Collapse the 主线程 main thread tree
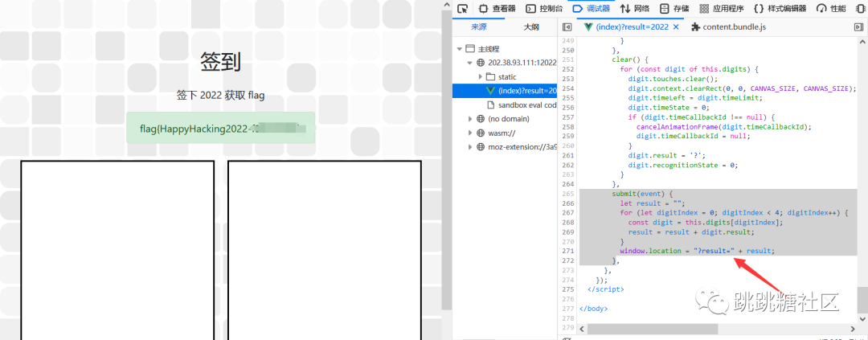The height and width of the screenshot is (340, 868). coord(458,48)
